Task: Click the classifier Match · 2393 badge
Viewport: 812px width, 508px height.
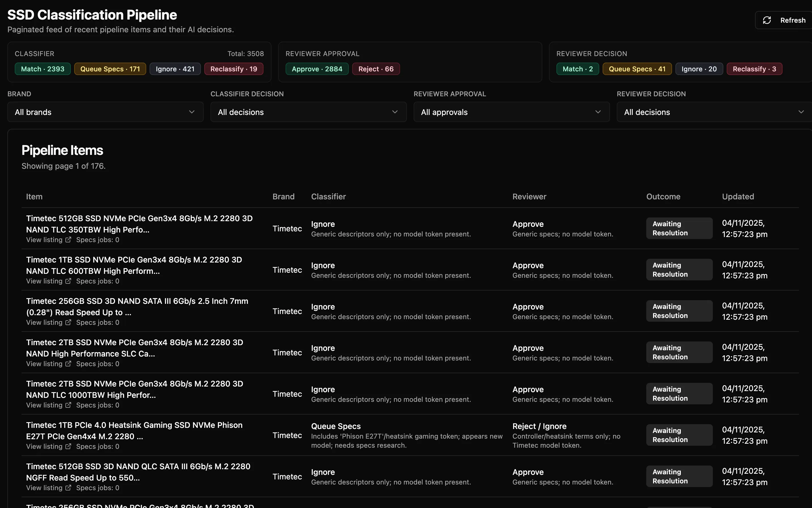Action: 43,69
